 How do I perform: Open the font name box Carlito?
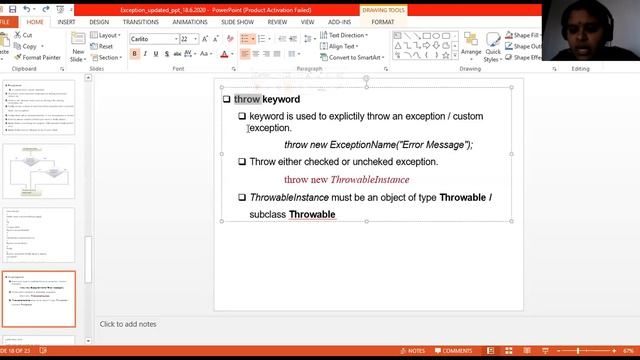click(154, 39)
